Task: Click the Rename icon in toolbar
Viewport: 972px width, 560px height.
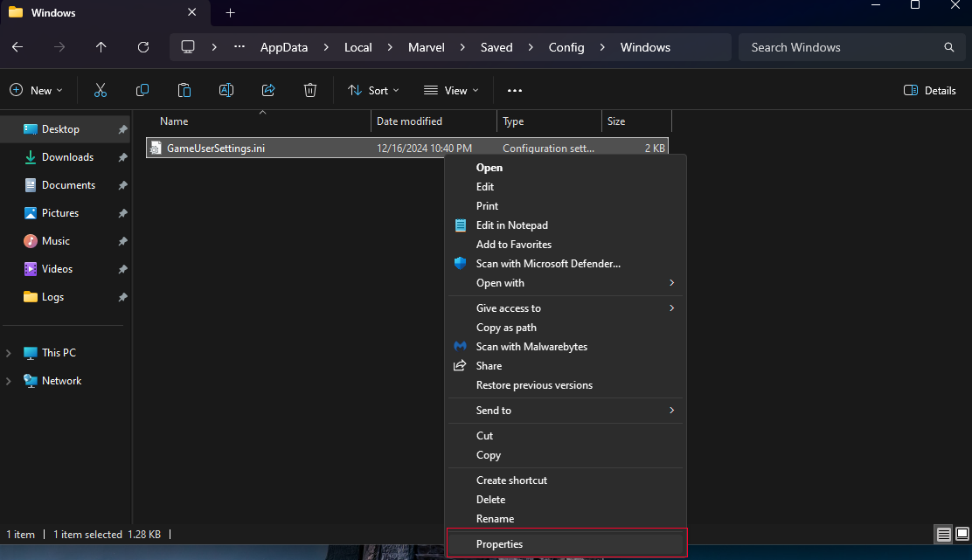Action: (226, 91)
